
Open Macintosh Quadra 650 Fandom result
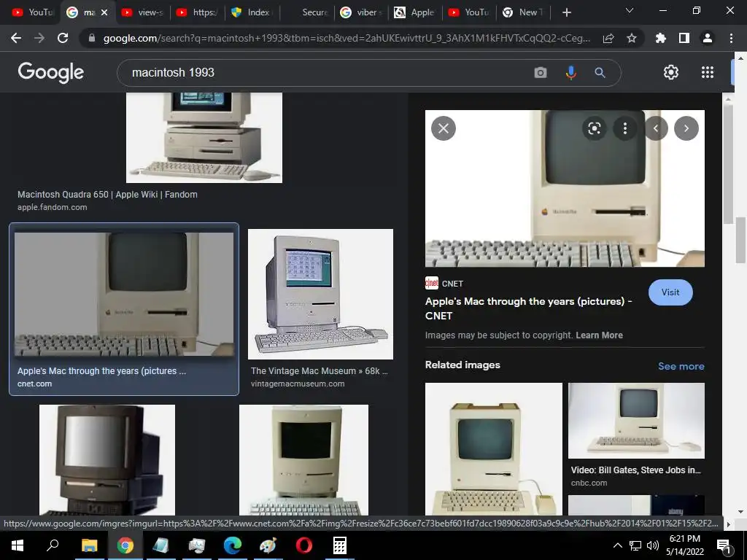pos(107,194)
